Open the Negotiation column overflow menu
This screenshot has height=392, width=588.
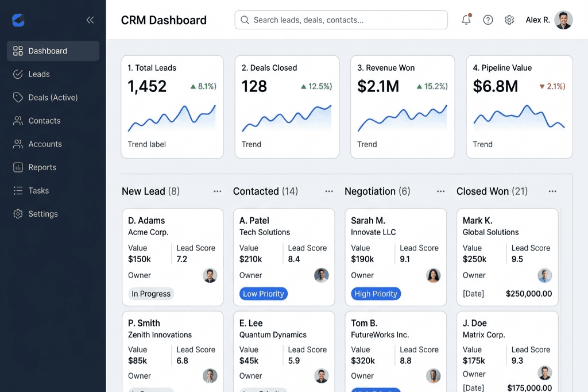point(440,191)
